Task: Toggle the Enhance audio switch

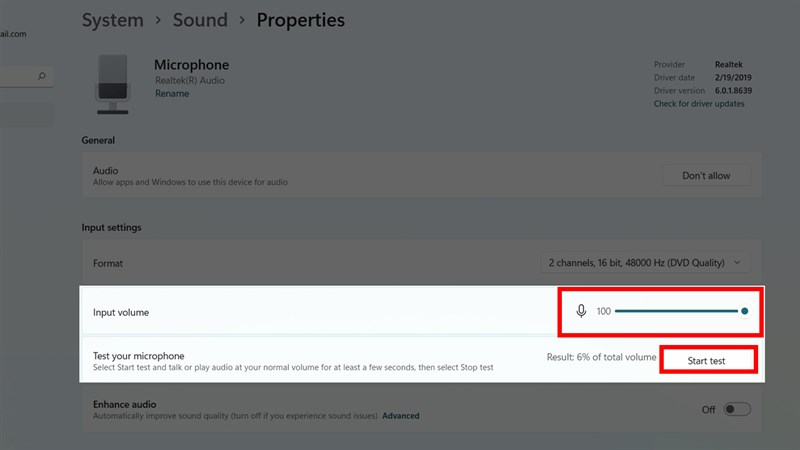Action: coord(737,409)
